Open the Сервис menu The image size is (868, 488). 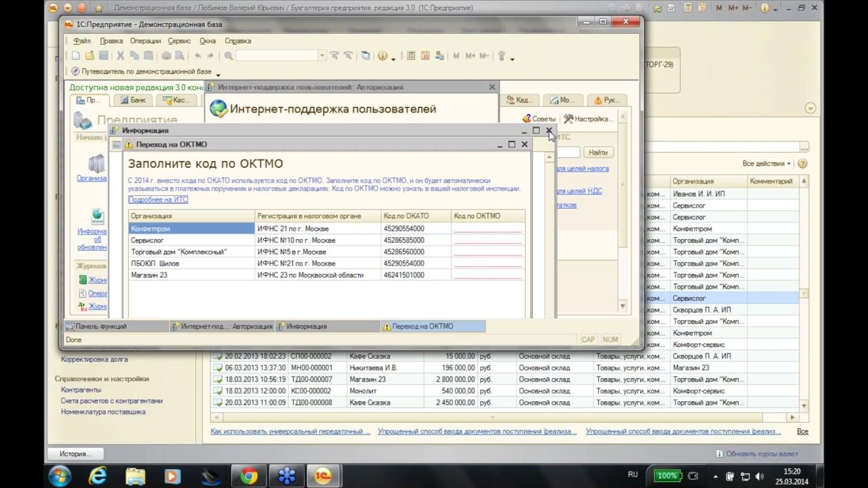coord(180,41)
